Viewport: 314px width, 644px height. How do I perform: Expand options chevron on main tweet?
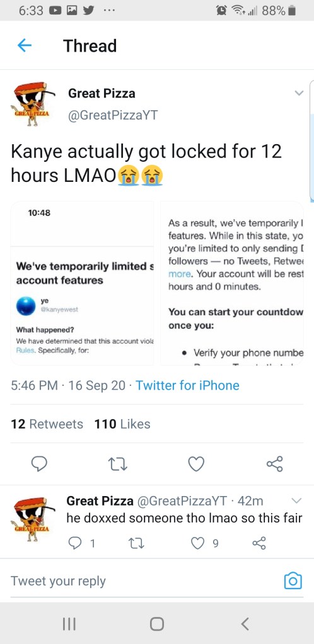click(299, 93)
